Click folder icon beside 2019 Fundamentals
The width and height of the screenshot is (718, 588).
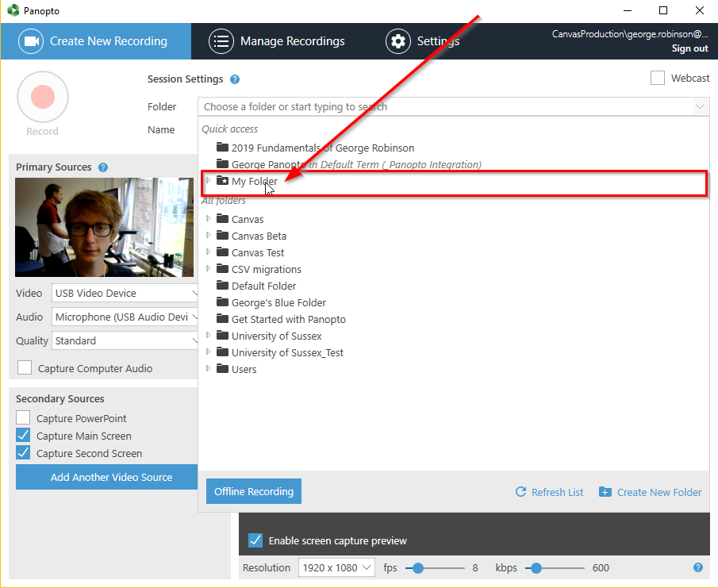pos(223,147)
